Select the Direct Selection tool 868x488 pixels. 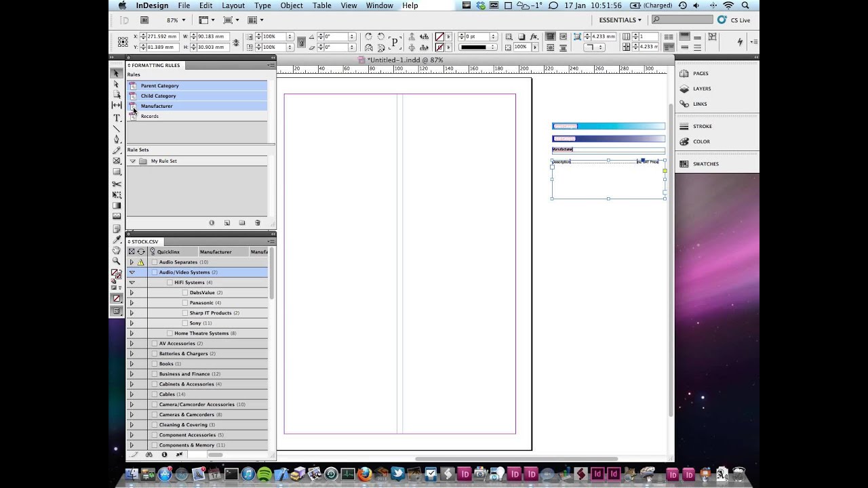coord(116,84)
